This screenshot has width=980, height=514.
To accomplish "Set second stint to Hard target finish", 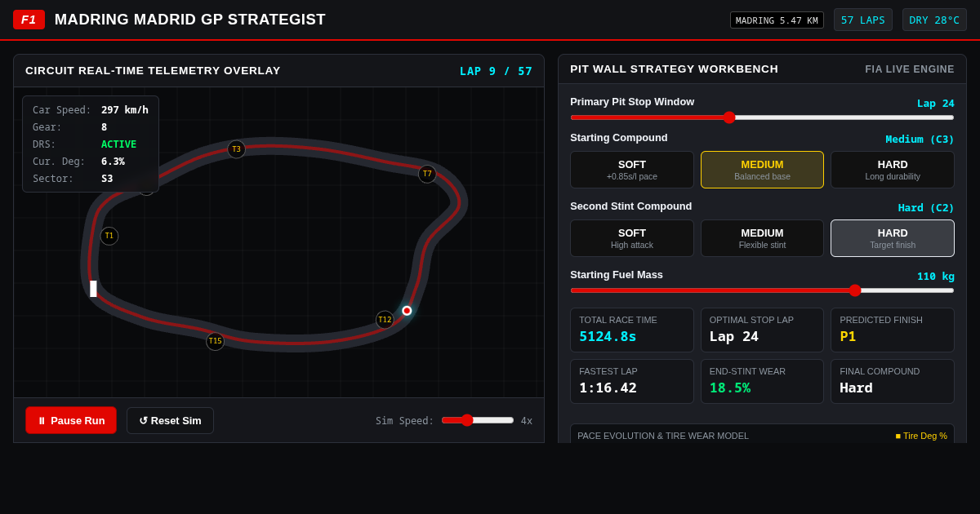I will 893,238.
